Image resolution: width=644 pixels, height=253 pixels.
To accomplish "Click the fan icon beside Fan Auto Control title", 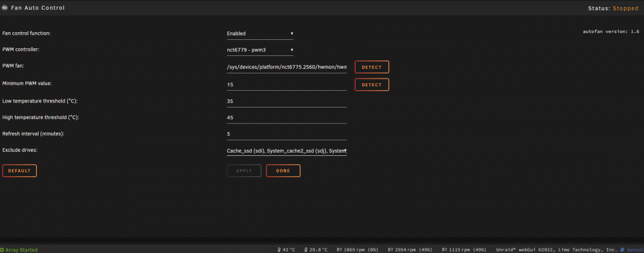I will [5, 8].
